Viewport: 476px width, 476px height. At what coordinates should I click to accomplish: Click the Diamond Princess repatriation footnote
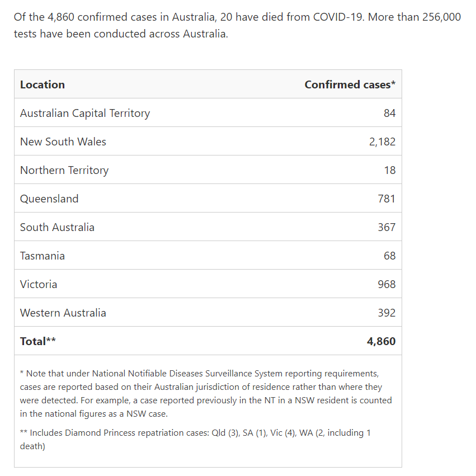195,439
